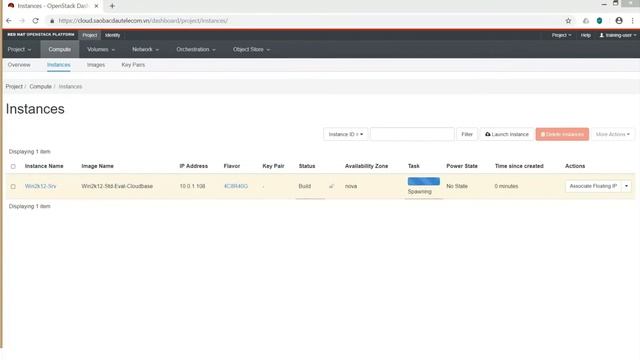Click the Red Hat OpenStack Platform logo

coord(41,35)
